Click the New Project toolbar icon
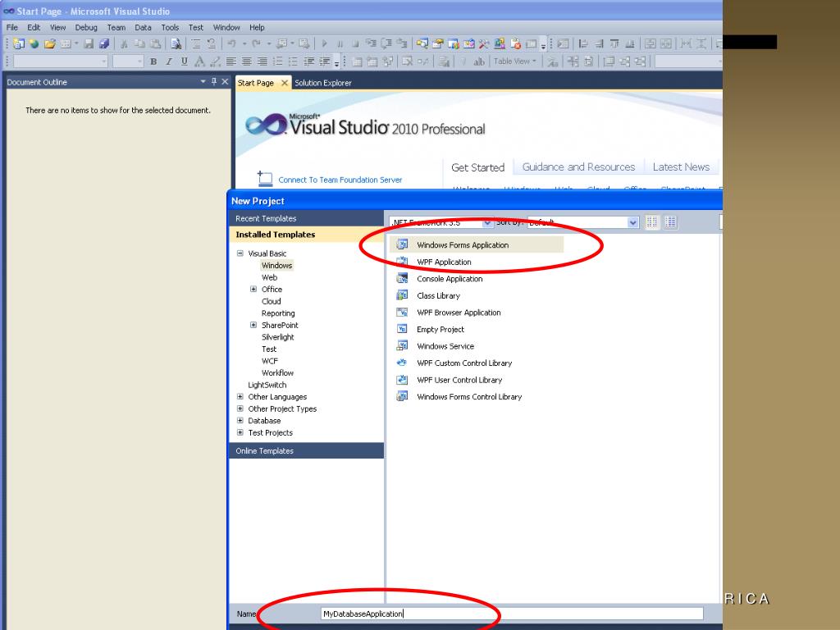 coord(19,44)
